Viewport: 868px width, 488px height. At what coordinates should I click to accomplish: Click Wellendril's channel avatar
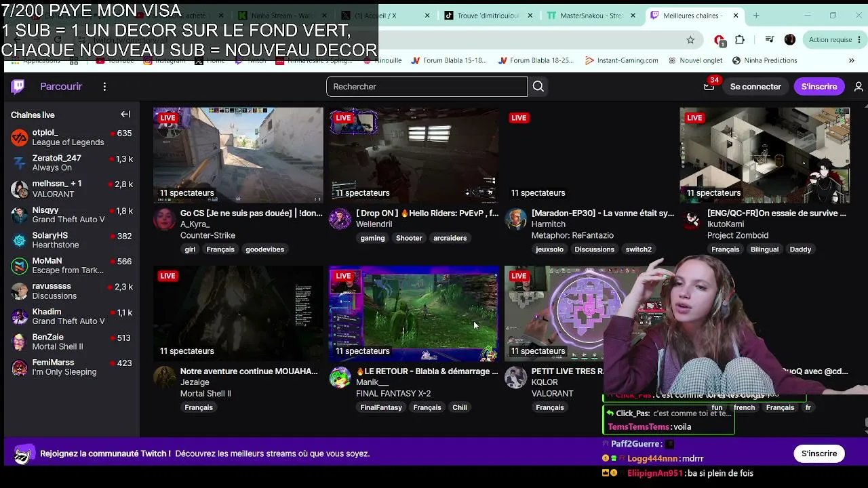pos(340,220)
